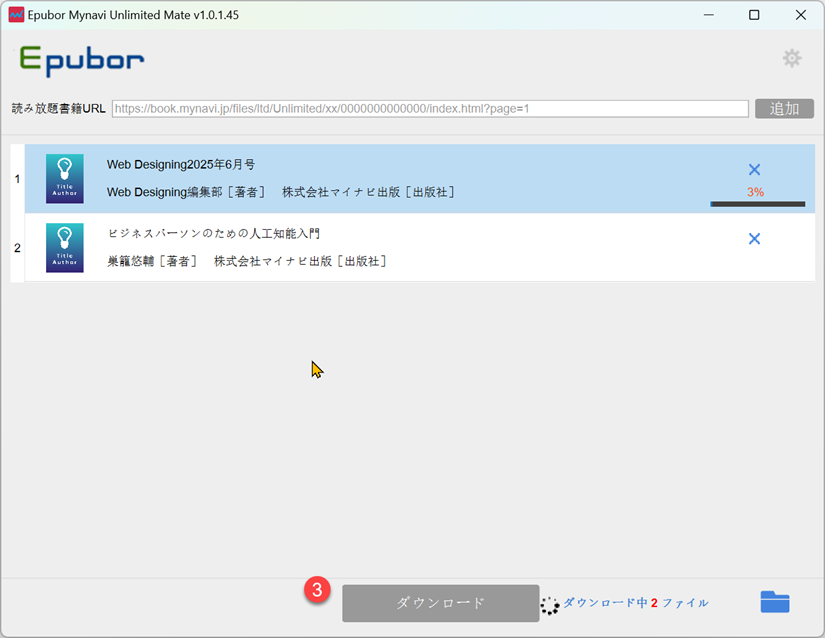The width and height of the screenshot is (825, 638).
Task: Select title text ビジネスパーソンのための人工知能入門
Action: 214,234
